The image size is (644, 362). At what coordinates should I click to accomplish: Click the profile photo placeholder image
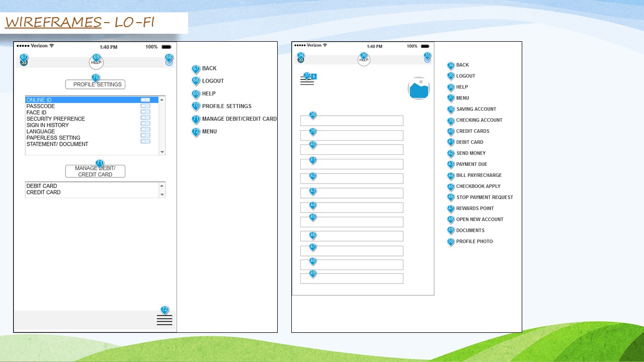pyautogui.click(x=419, y=88)
